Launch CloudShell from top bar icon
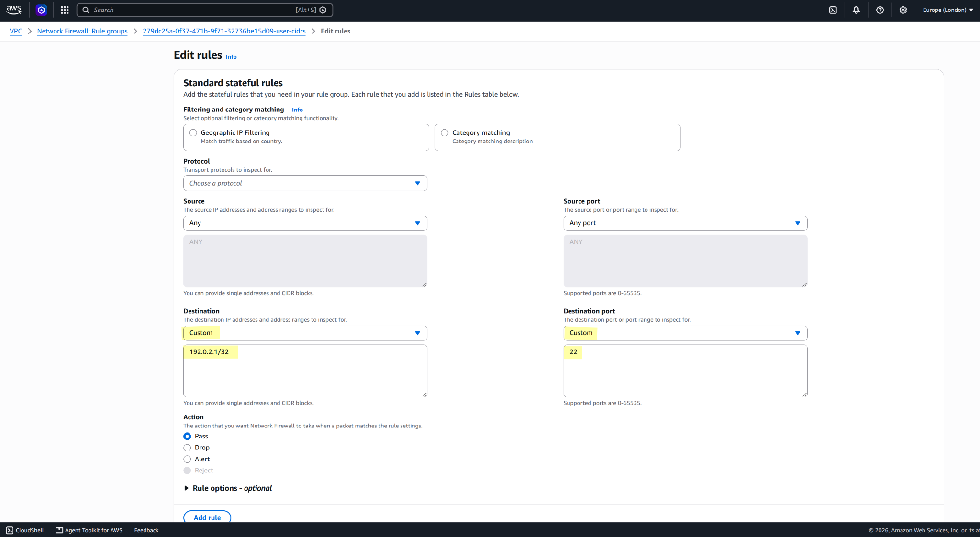 click(x=833, y=10)
